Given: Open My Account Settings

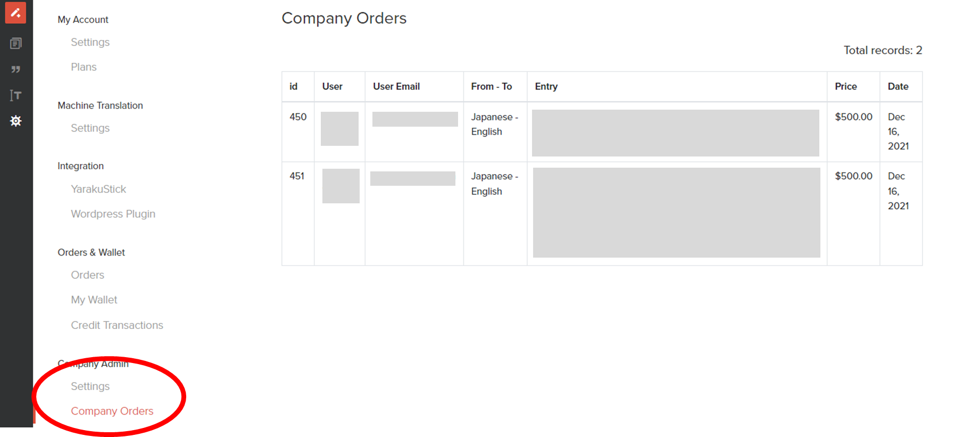Looking at the screenshot, I should 90,42.
